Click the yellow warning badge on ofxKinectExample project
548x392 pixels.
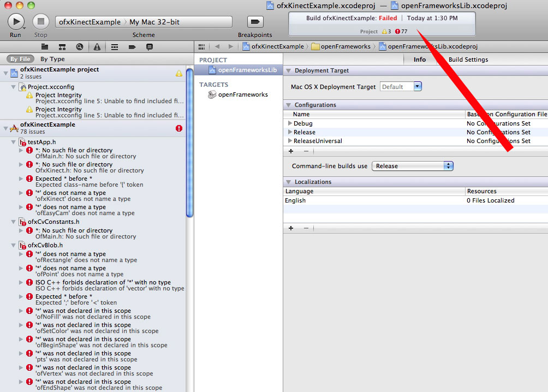coord(179,74)
